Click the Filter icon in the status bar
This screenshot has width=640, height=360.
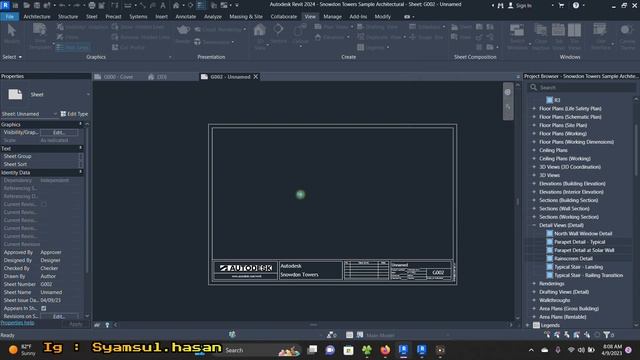(x=607, y=335)
